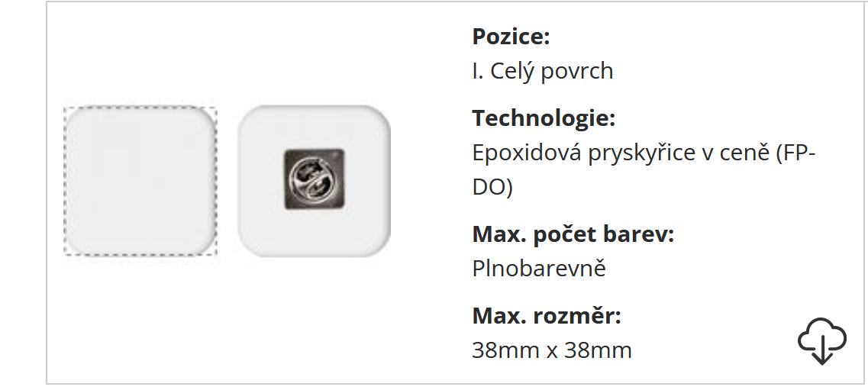Select the "I. Celý povrch" position value
868x390 pixels.
(x=542, y=71)
